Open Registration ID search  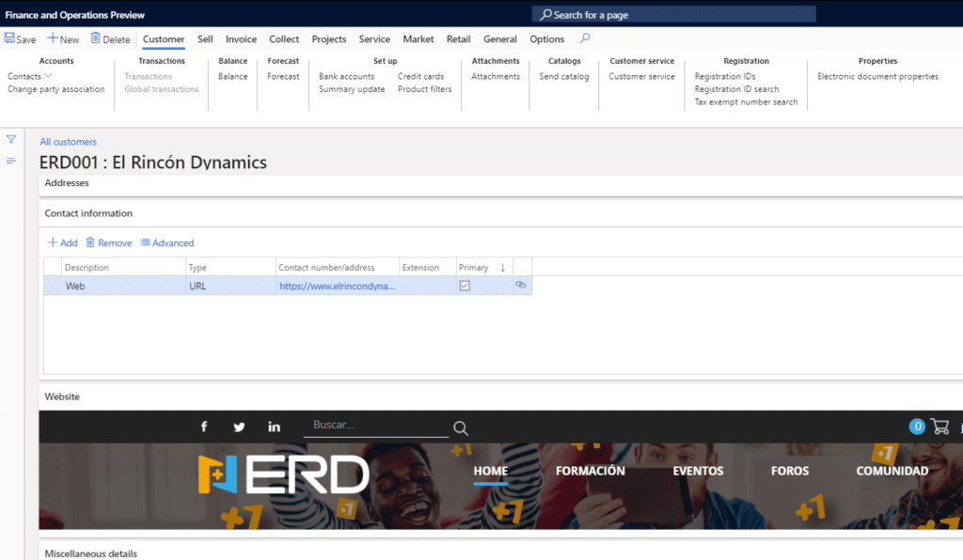click(736, 89)
